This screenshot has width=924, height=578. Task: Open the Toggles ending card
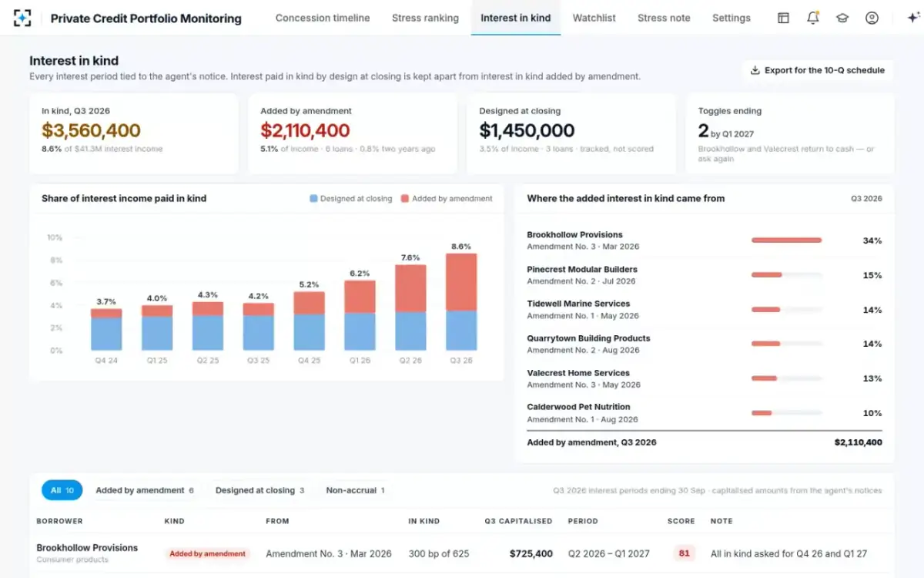click(790, 134)
